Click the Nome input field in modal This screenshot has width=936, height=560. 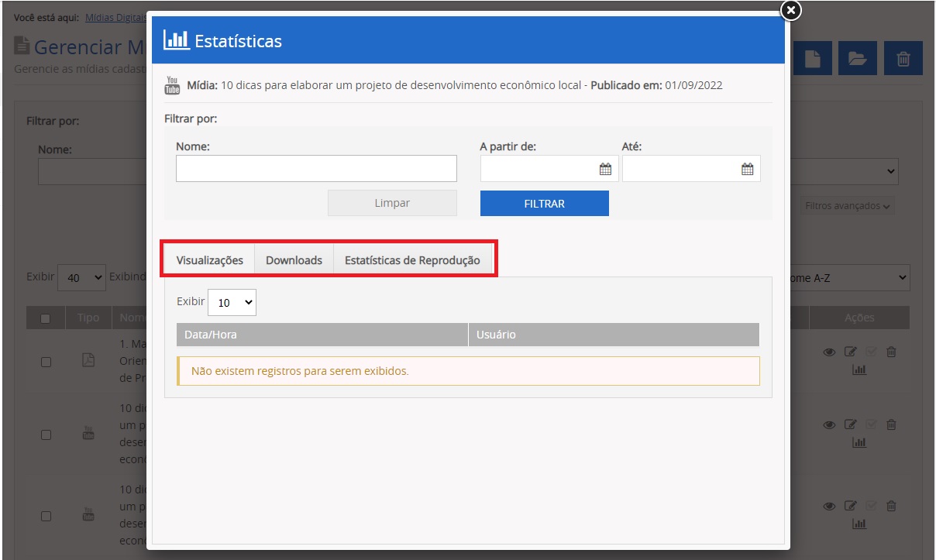(316, 169)
